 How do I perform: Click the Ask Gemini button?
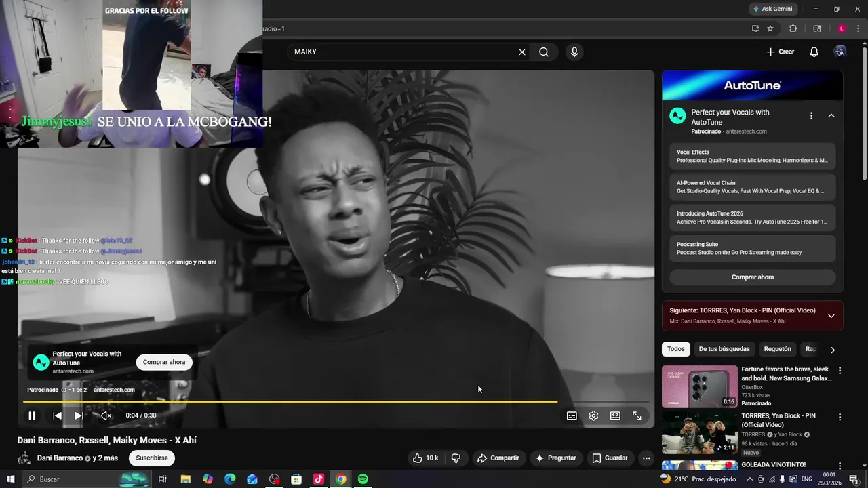click(772, 9)
